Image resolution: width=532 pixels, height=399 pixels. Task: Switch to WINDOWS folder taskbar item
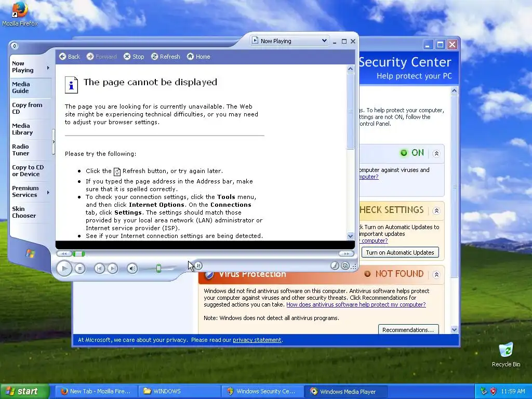tap(179, 391)
